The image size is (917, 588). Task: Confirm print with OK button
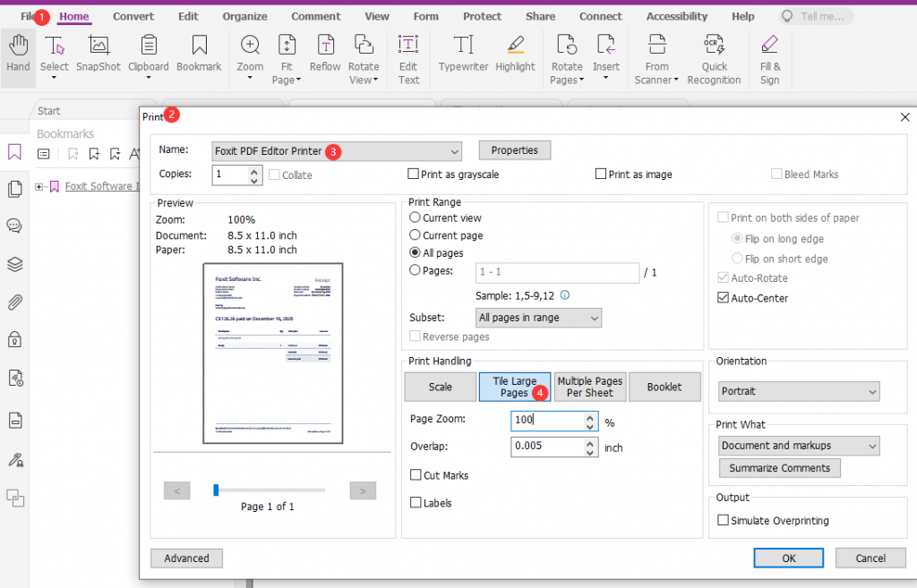[x=788, y=558]
